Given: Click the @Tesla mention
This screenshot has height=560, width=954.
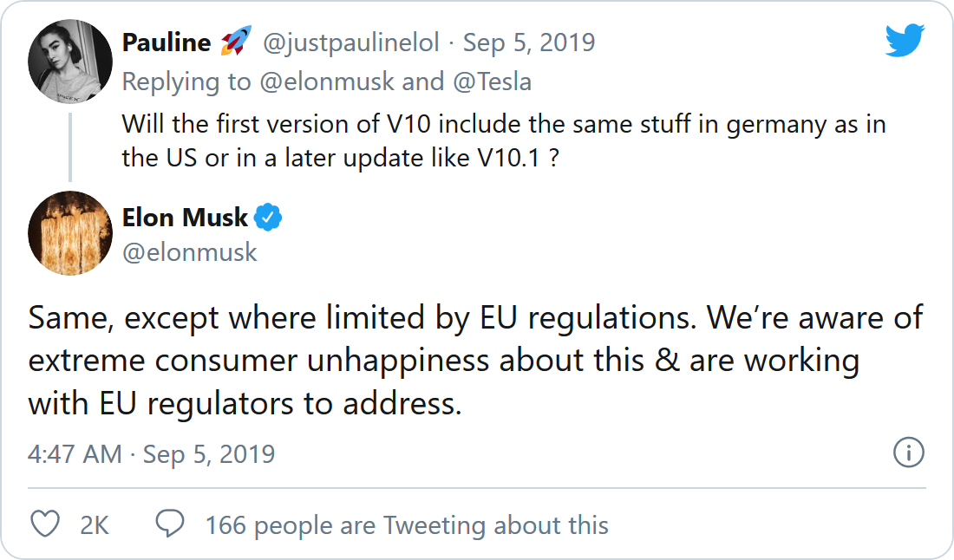Looking at the screenshot, I should click(x=491, y=81).
